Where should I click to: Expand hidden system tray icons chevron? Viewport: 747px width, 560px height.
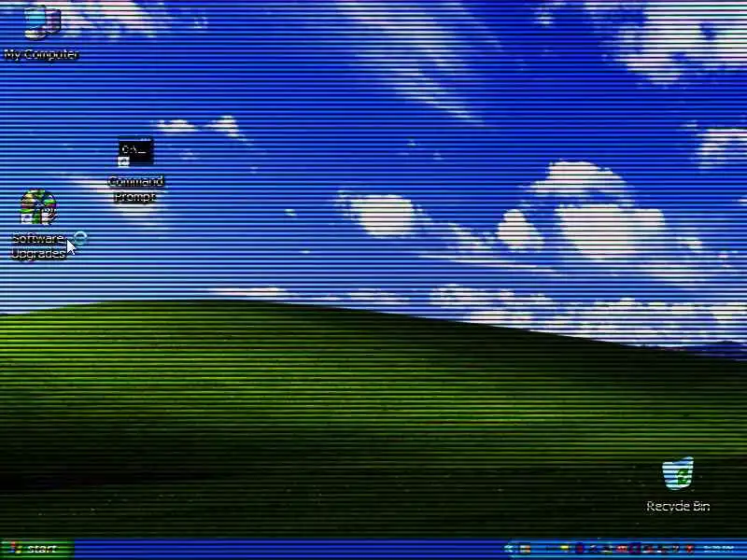coord(509,549)
